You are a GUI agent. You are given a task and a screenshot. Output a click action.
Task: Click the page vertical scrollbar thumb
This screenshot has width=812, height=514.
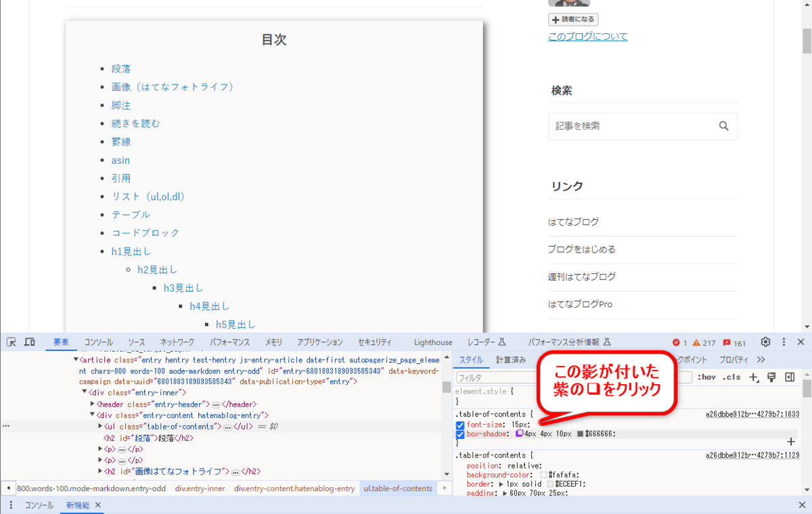807,41
